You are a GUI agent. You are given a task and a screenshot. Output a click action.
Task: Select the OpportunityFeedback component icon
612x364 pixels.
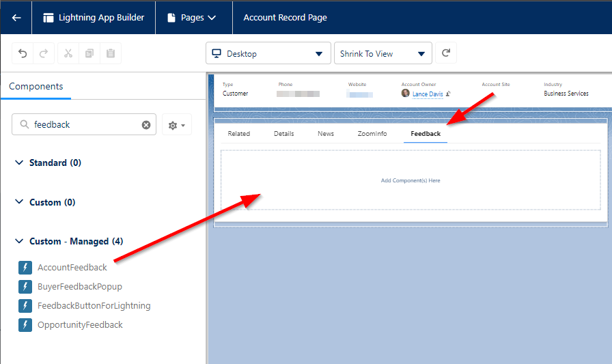pyautogui.click(x=25, y=324)
